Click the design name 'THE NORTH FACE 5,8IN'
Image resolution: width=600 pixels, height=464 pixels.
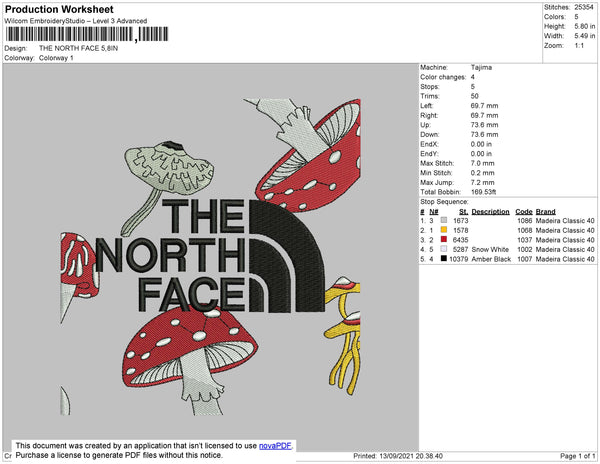[78, 48]
